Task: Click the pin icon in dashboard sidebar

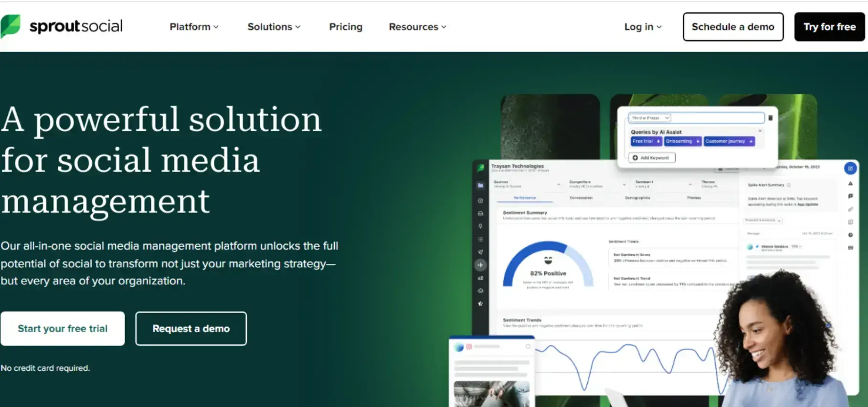Action: pos(480,226)
